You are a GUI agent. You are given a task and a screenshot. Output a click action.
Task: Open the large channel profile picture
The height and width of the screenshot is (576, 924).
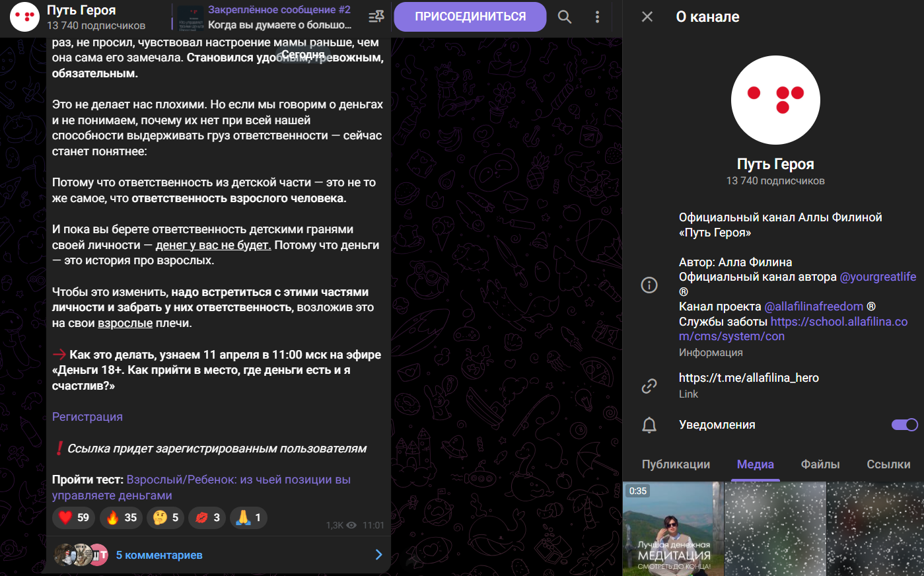tap(775, 100)
